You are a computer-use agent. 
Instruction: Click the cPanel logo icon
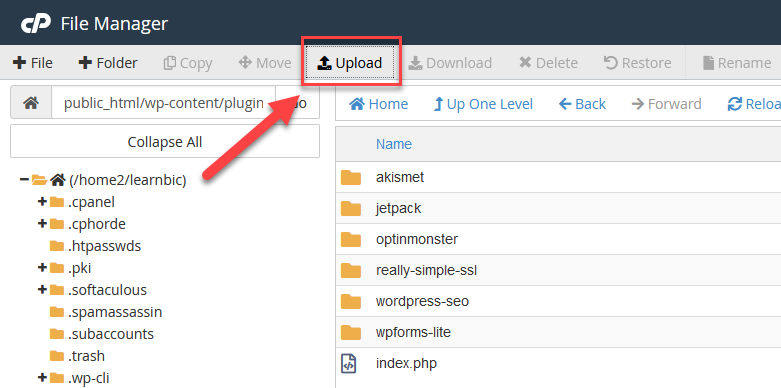click(35, 23)
